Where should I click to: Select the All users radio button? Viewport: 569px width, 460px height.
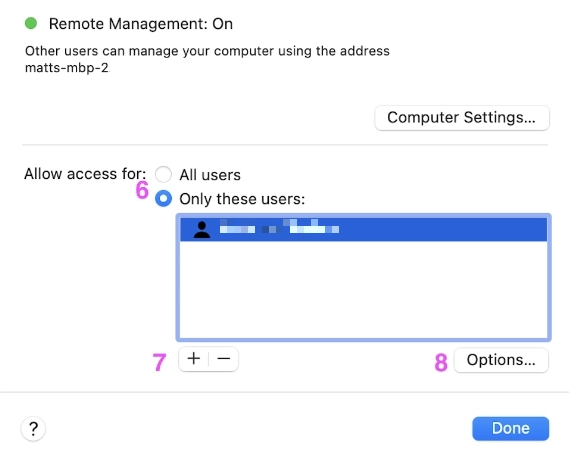pos(163,174)
